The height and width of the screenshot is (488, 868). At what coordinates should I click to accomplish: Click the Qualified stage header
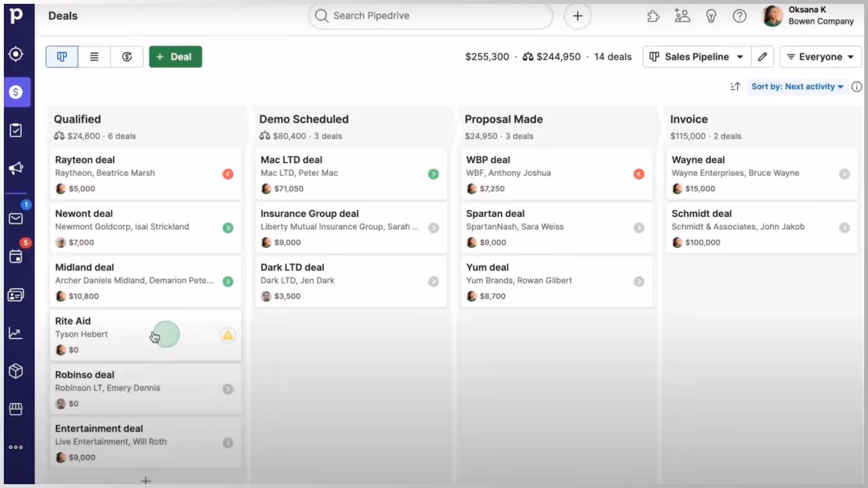tap(77, 119)
